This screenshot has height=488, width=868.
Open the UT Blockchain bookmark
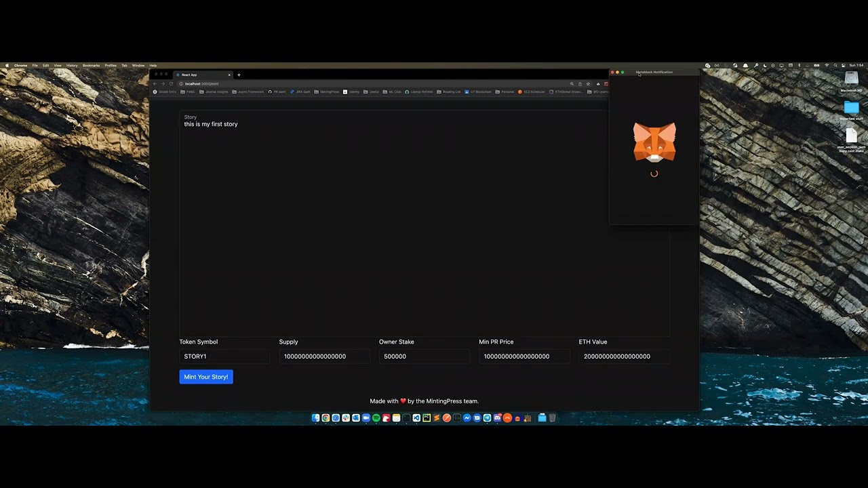(x=478, y=91)
